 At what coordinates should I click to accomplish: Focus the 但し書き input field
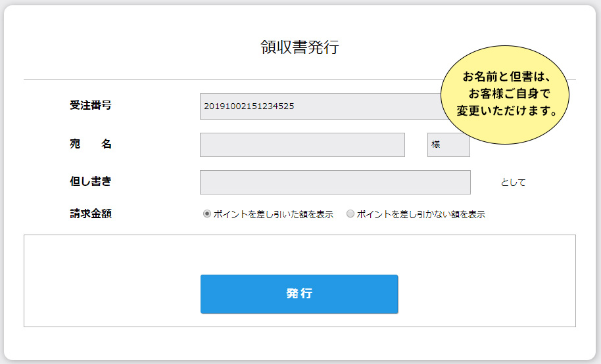(335, 183)
